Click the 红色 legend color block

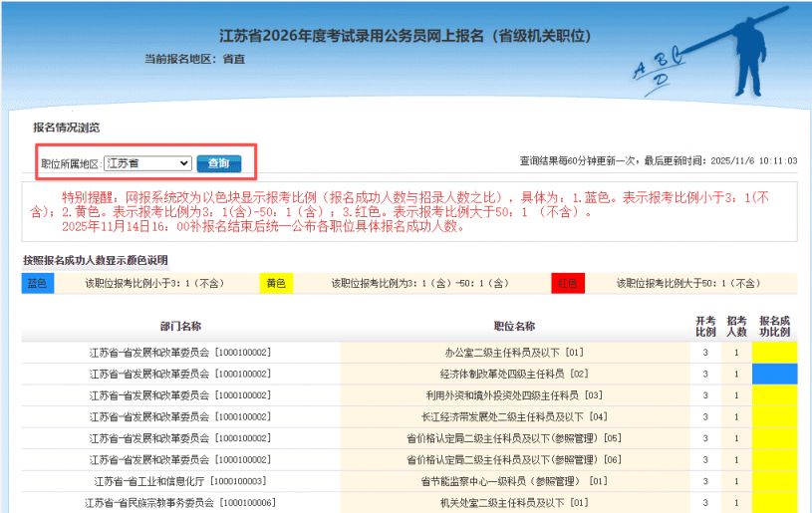tap(568, 283)
